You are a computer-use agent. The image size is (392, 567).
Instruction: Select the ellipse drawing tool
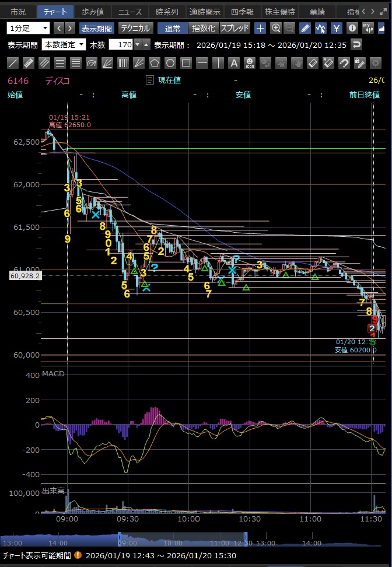point(170,63)
